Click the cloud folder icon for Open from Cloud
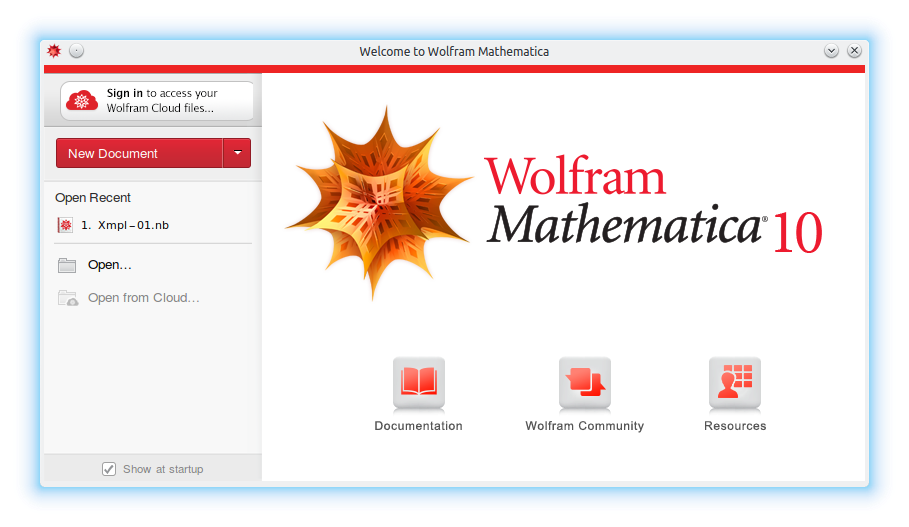The height and width of the screenshot is (527, 909). 68,298
